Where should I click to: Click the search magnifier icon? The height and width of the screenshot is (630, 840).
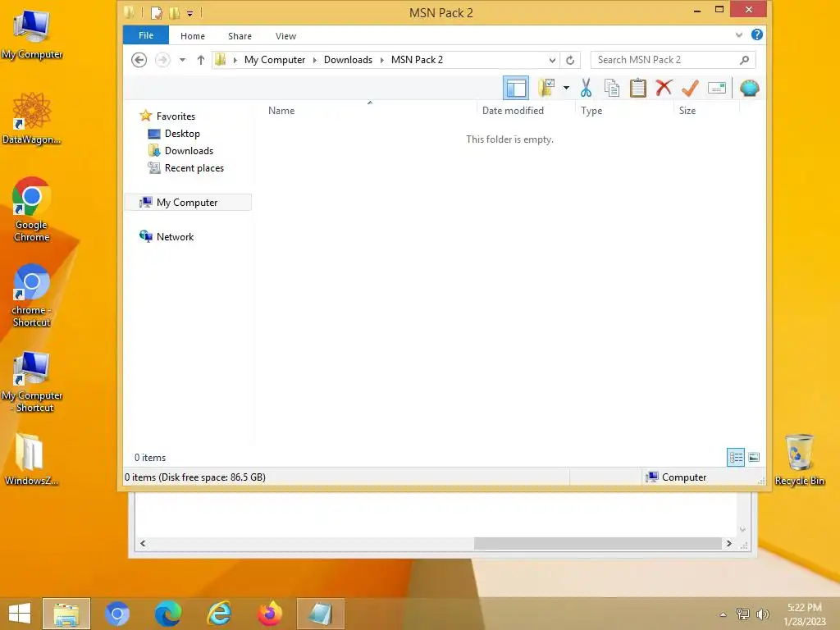(x=744, y=59)
